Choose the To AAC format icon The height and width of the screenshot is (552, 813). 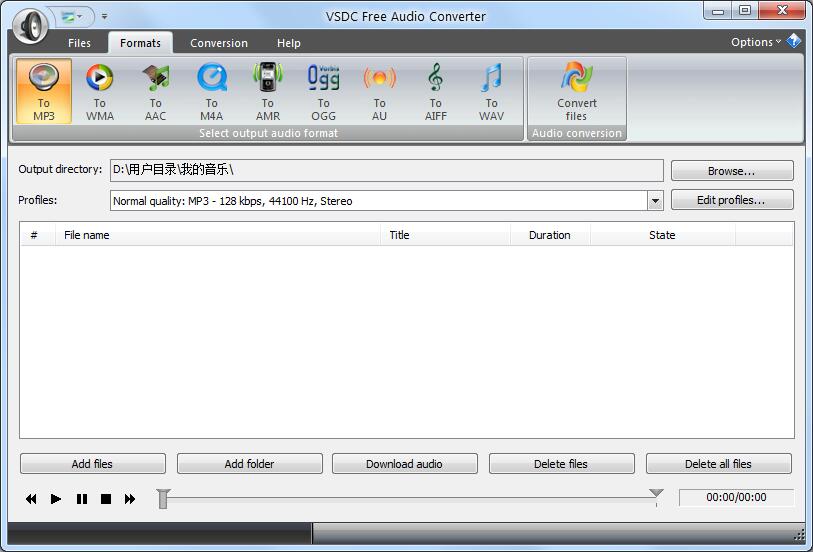pyautogui.click(x=156, y=91)
